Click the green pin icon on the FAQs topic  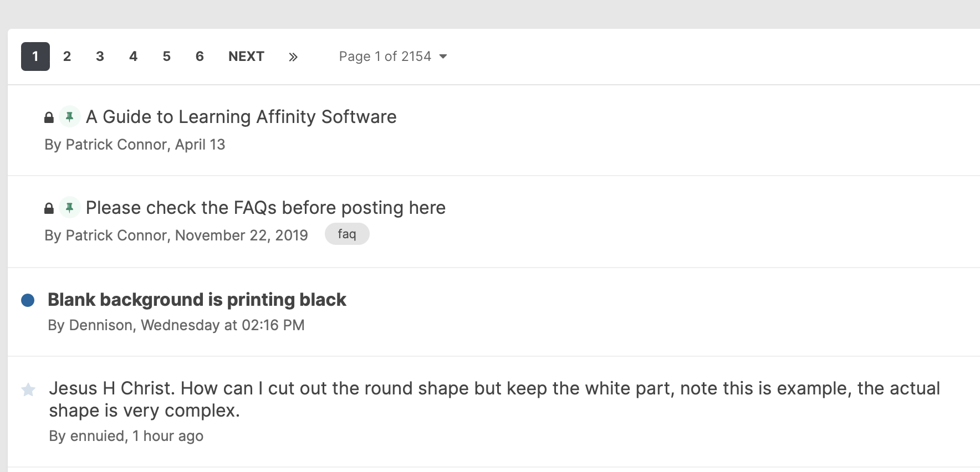(70, 208)
